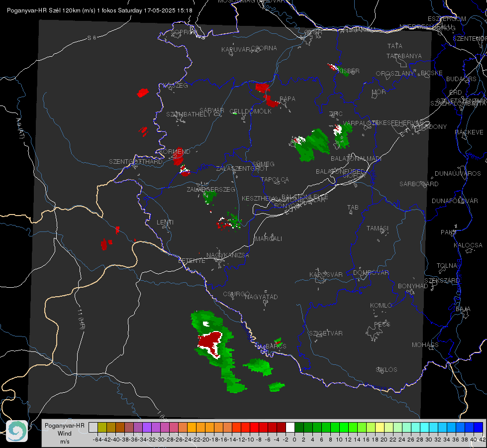The width and height of the screenshot is (487, 448).
Task: Click the TAPOLCA label
Action: pyautogui.click(x=275, y=180)
